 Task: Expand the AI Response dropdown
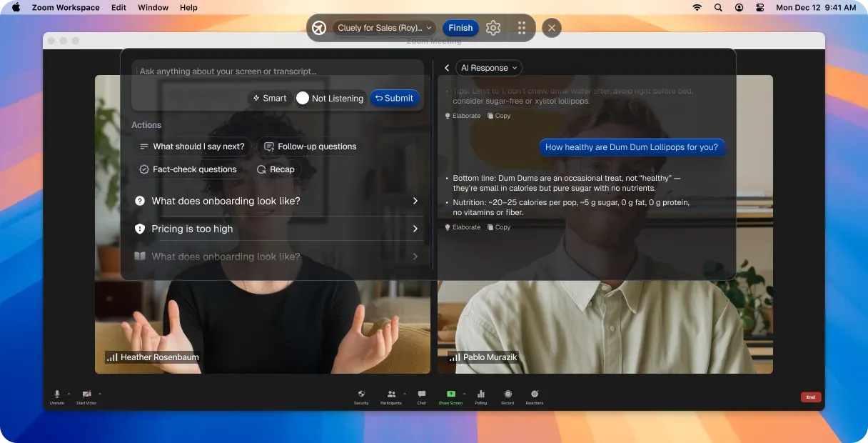[x=489, y=68]
